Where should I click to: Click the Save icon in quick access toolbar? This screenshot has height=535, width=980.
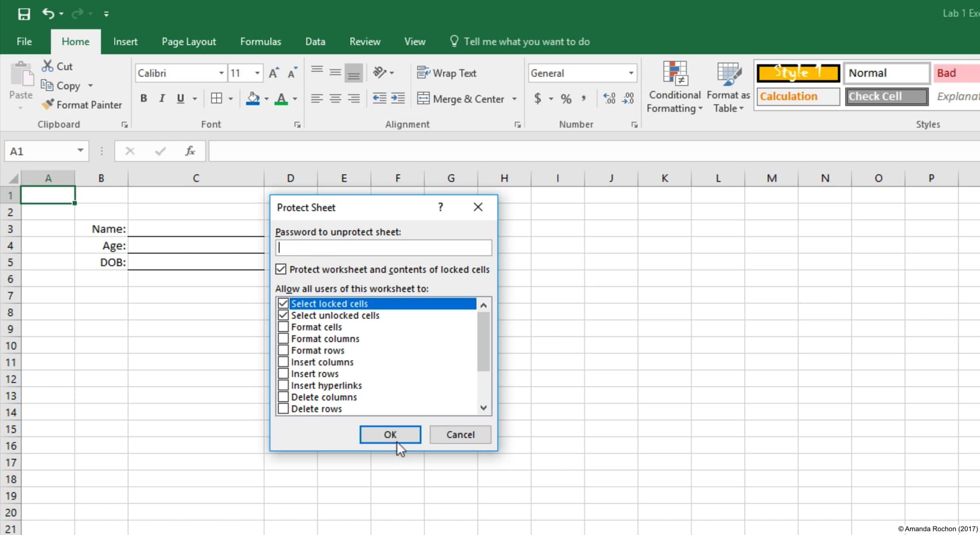pos(23,14)
